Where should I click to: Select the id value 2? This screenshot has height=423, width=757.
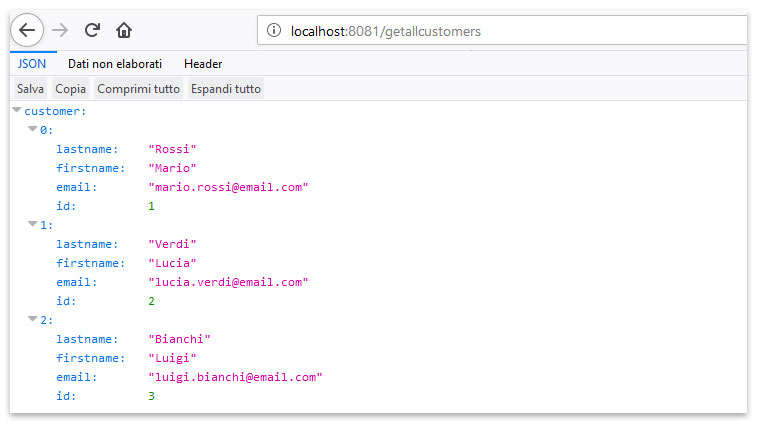(151, 301)
